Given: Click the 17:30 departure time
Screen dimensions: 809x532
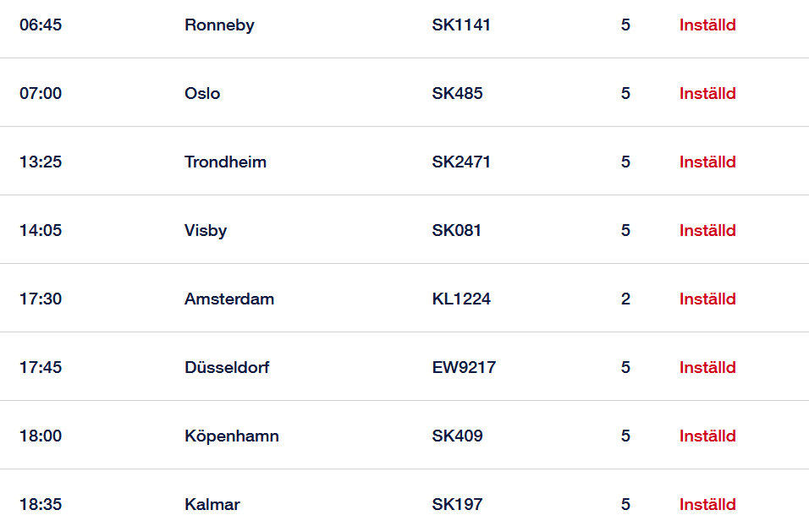Looking at the screenshot, I should 41,299.
